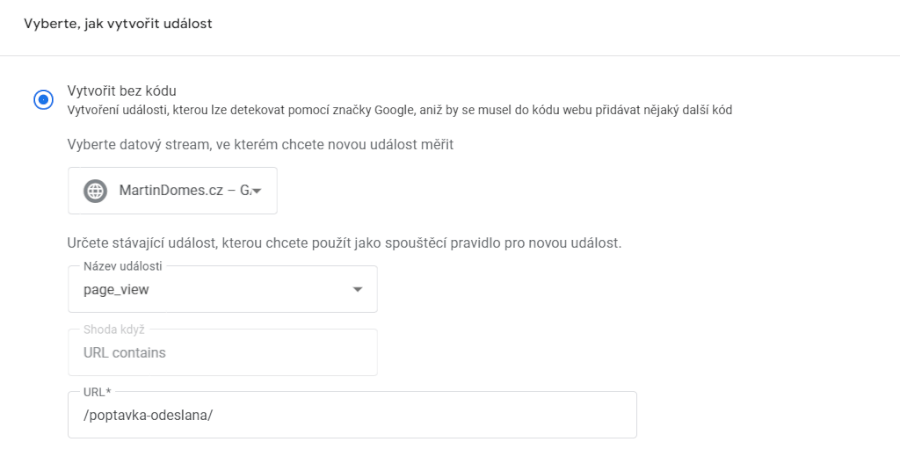Click the 'Vyberte datový stream' instruction text

tap(261, 145)
